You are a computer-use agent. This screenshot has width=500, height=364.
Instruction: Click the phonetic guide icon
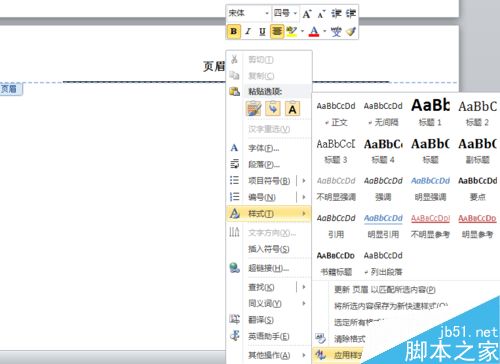click(x=336, y=31)
